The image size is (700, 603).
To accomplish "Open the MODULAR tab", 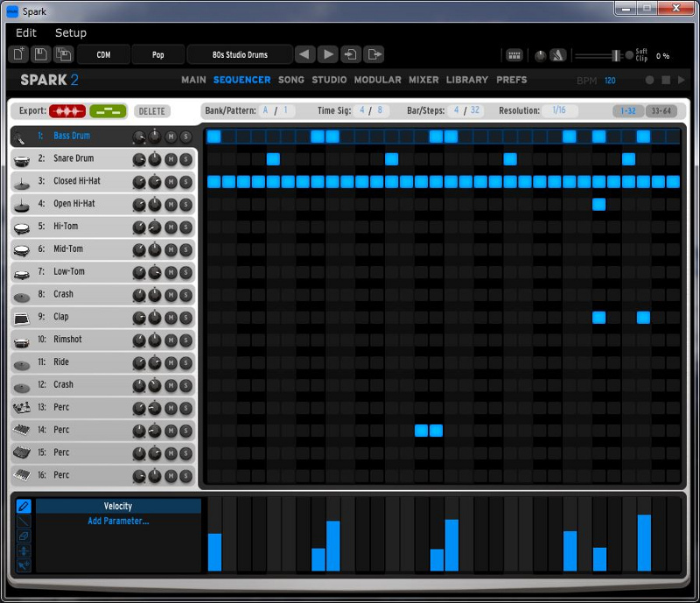I will point(378,80).
